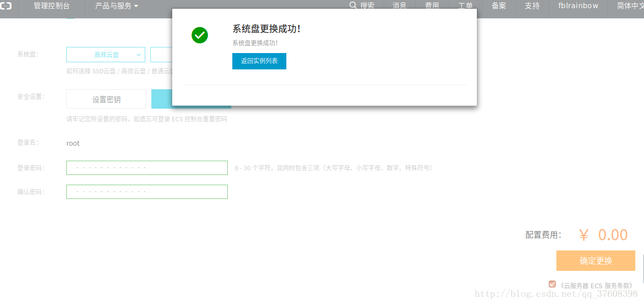Click the orange 确定更换 button

point(596,261)
